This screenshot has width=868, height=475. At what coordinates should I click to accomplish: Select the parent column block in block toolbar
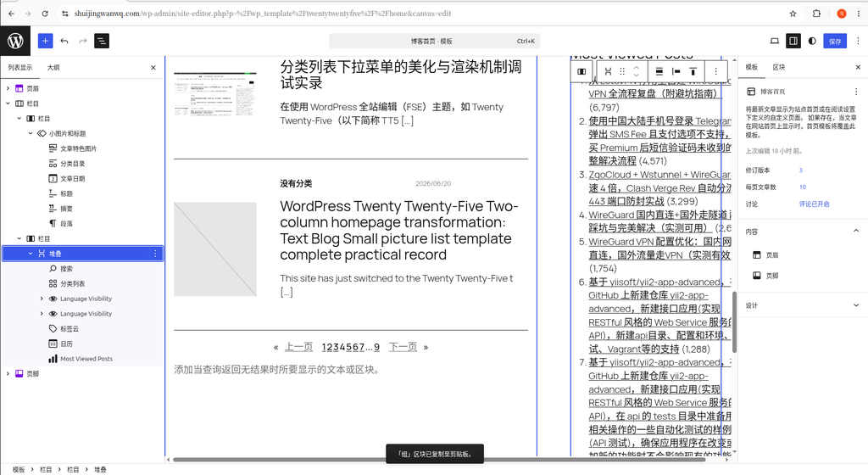pos(581,71)
